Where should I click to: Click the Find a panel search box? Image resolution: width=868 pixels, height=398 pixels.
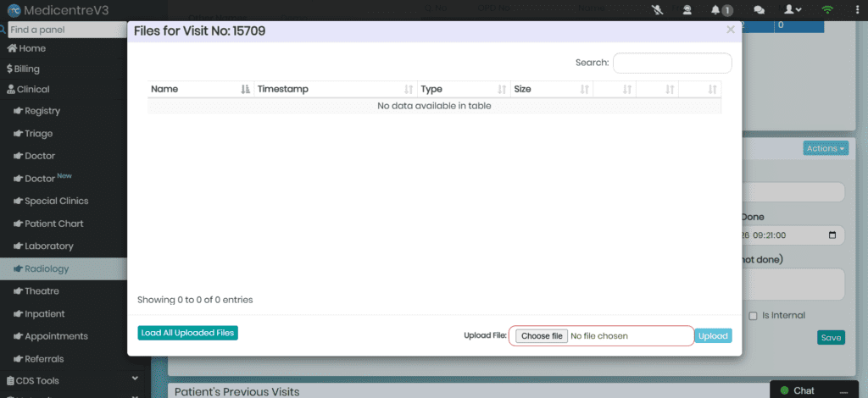point(68,30)
